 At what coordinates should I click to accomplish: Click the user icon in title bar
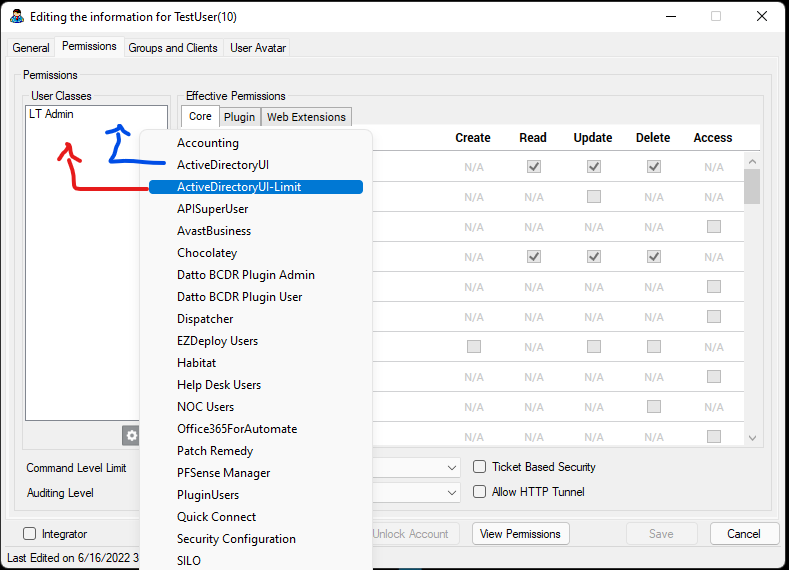[x=16, y=17]
